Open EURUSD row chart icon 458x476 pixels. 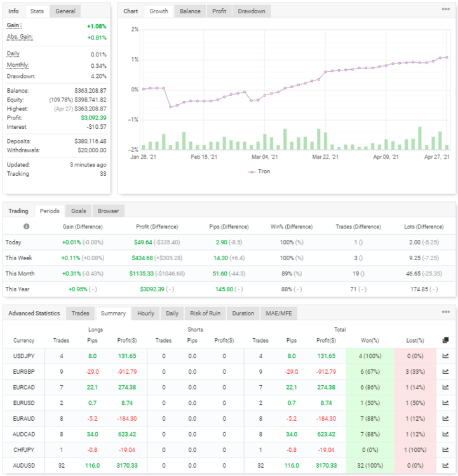(445, 403)
